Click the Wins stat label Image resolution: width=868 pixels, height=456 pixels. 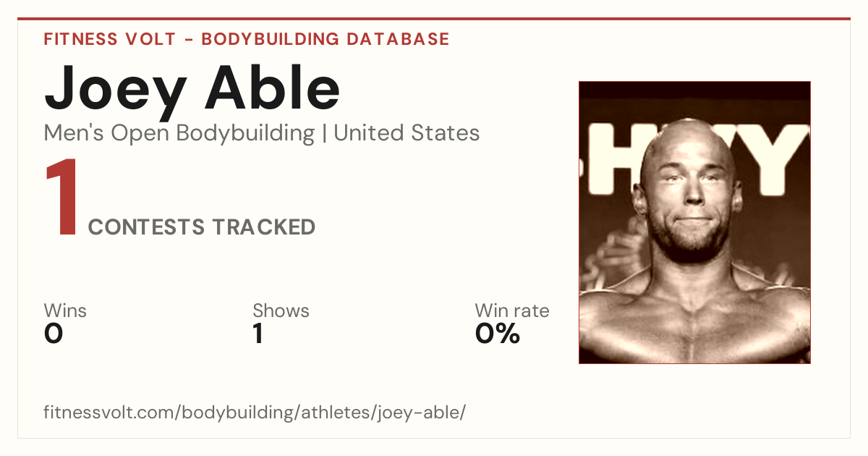[x=65, y=311]
